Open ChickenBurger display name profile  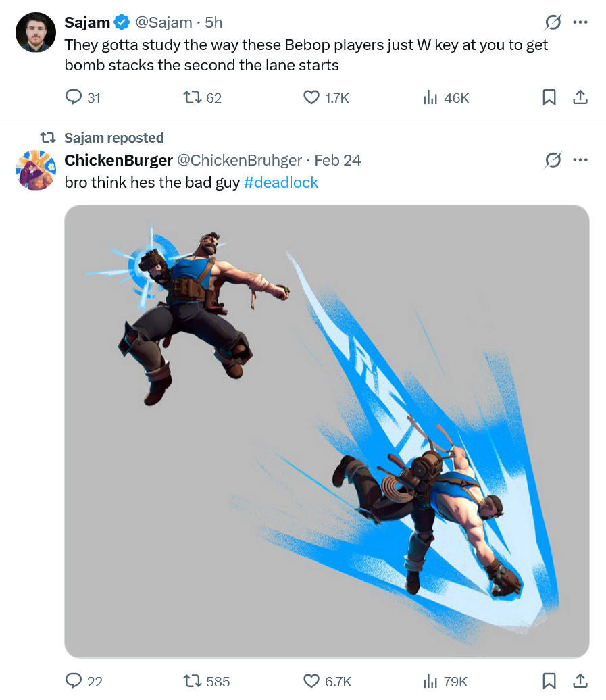click(118, 160)
